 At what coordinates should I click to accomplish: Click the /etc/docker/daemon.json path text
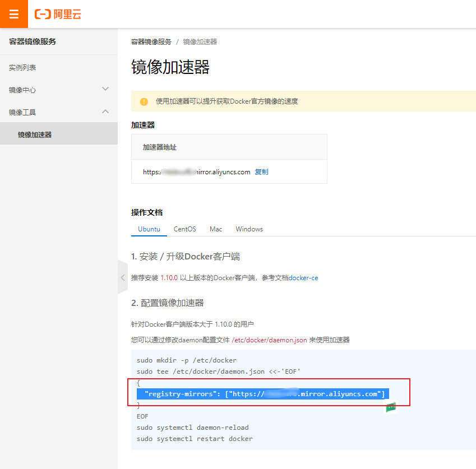point(269,340)
